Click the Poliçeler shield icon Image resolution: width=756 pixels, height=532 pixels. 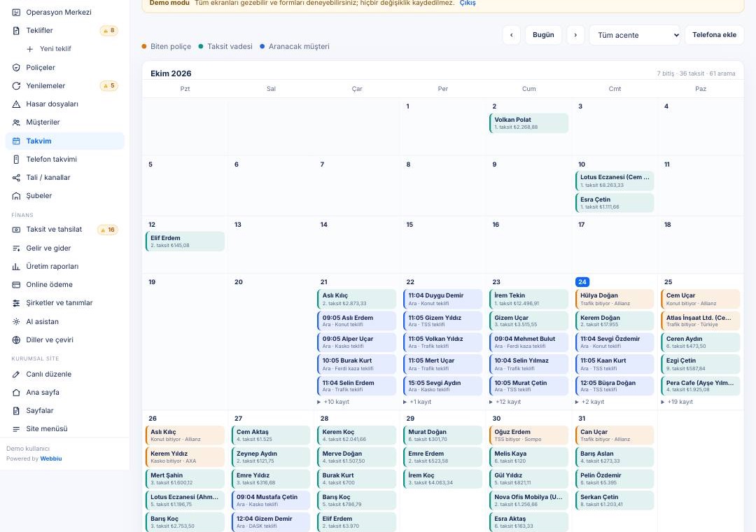pos(16,67)
